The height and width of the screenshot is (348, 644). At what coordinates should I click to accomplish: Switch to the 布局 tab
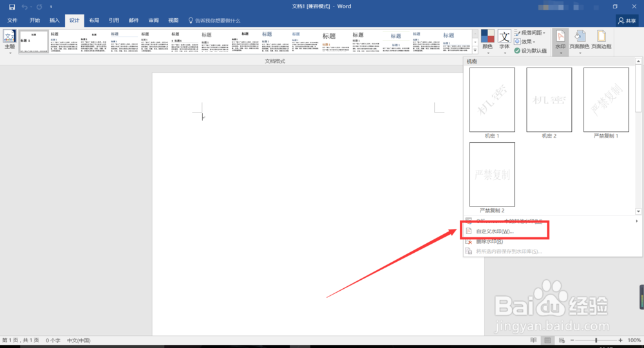[94, 20]
